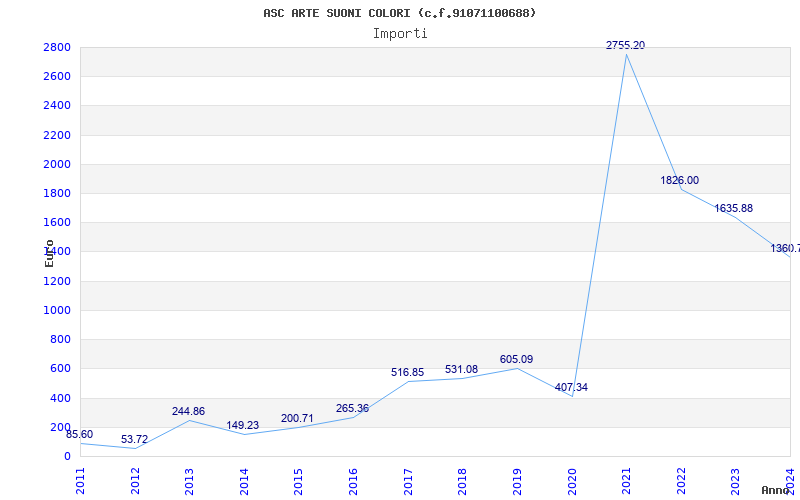Screen dimensions: 800x500
Task: Click the 2023 x-axis year label
Action: 735,481
